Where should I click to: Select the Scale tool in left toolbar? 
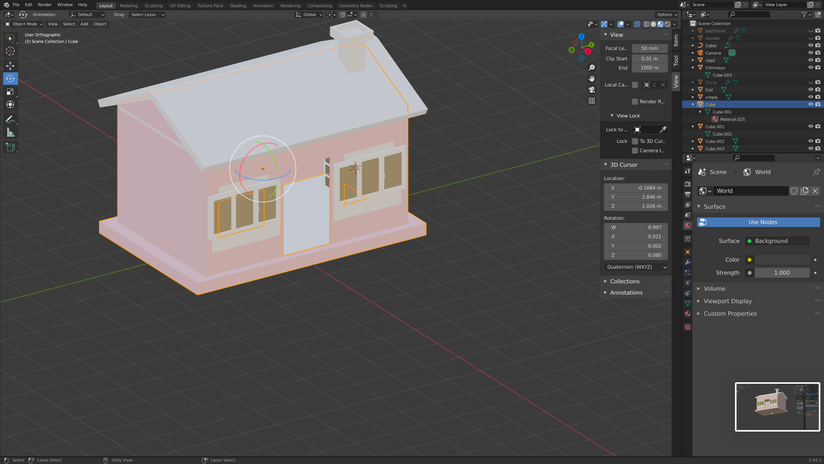click(10, 92)
